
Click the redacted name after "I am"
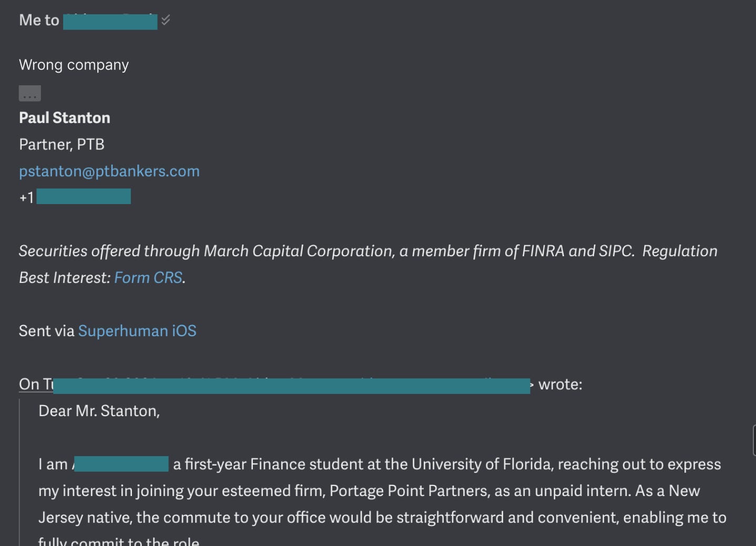(121, 464)
